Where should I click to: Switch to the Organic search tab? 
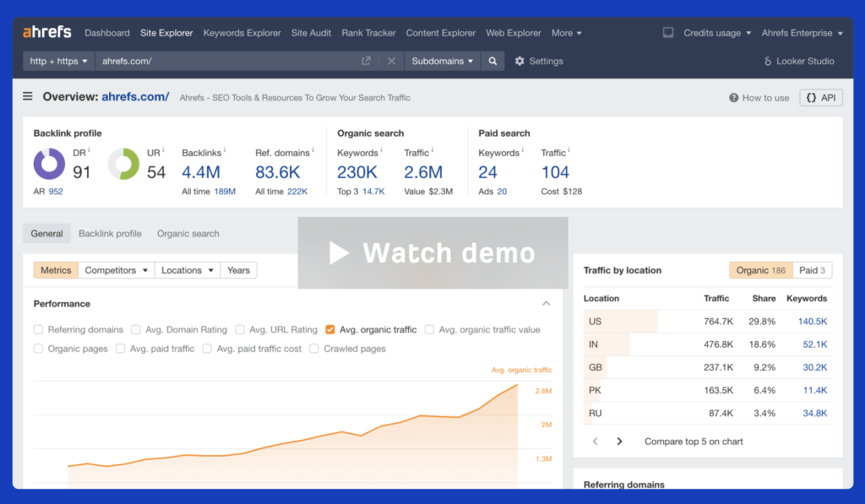pyautogui.click(x=188, y=234)
